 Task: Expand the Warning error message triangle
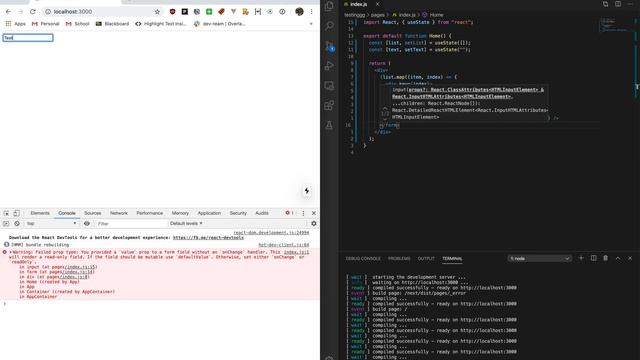[x=11, y=252]
